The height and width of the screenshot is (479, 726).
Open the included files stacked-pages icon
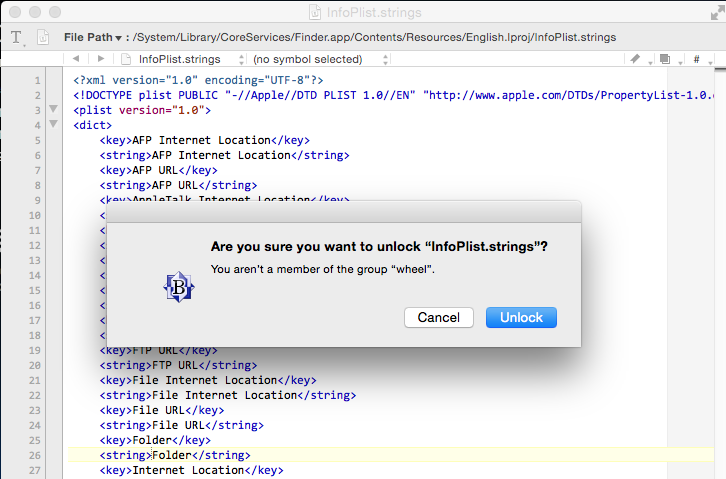tap(667, 59)
